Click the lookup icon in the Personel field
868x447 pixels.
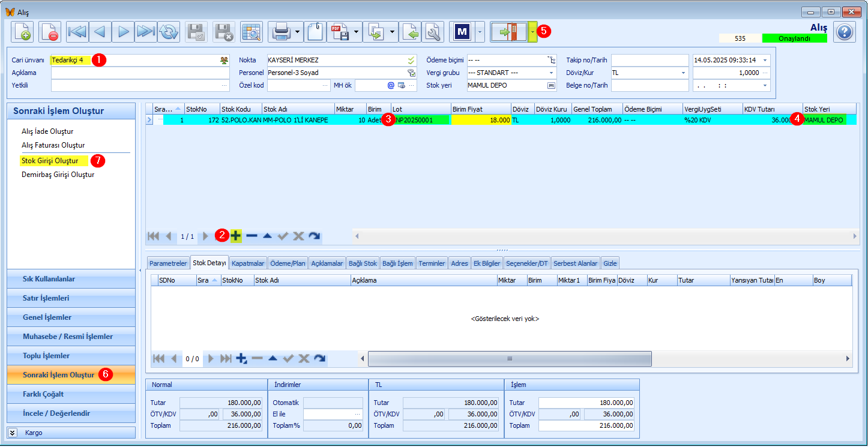tap(411, 73)
